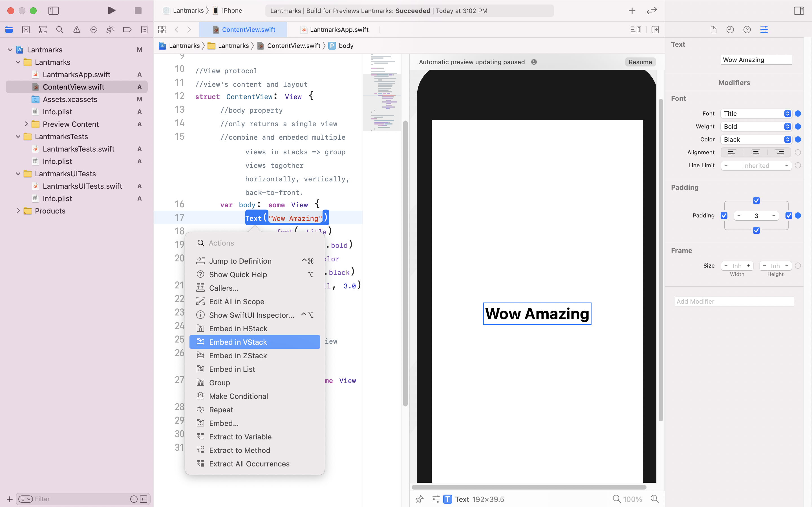Open the Source Control navigator icon
Viewport: 812px width, 507px height.
(x=26, y=30)
